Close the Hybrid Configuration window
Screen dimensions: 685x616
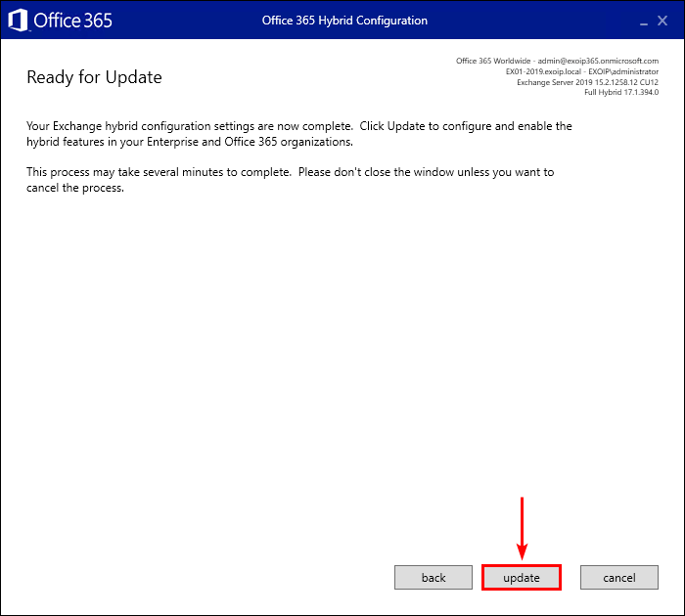(x=662, y=21)
